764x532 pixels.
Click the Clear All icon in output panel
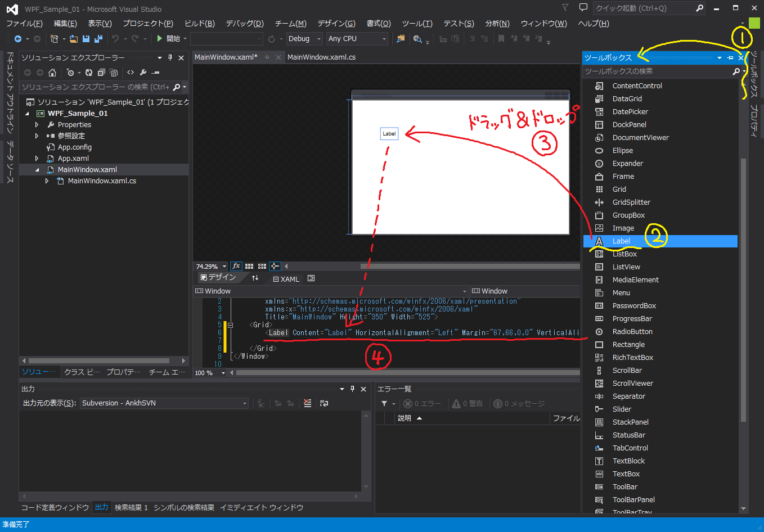tap(307, 403)
